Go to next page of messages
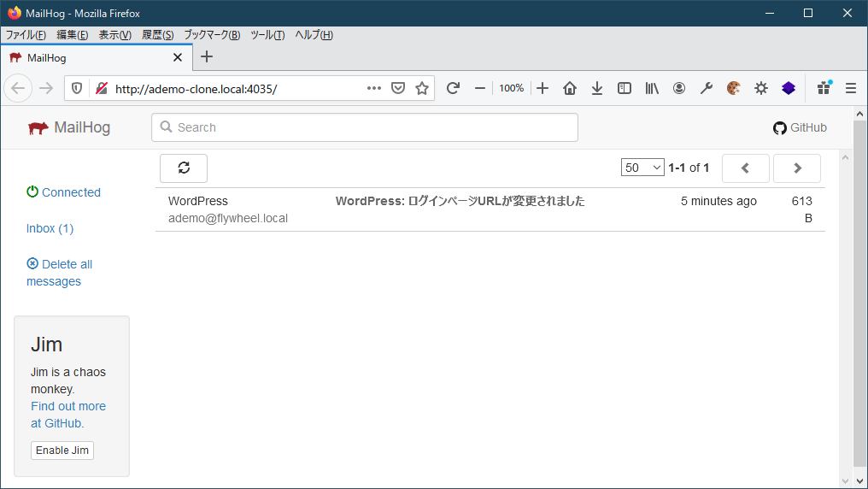 pyautogui.click(x=796, y=168)
